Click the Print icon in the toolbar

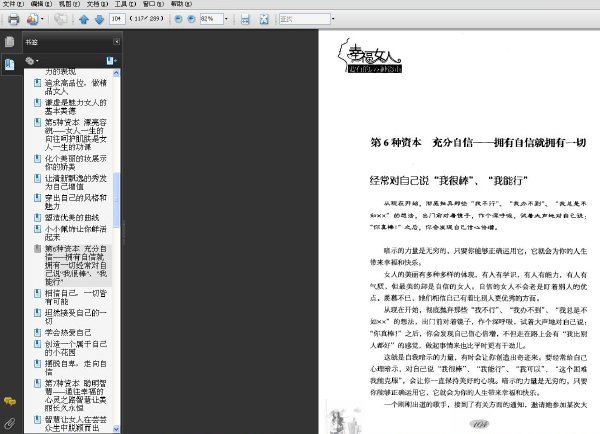(13, 19)
